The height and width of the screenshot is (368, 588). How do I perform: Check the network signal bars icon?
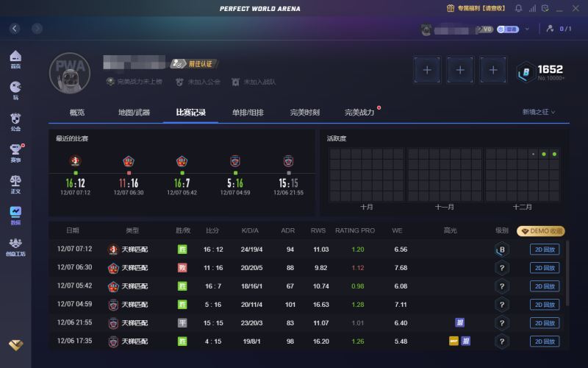[532, 8]
